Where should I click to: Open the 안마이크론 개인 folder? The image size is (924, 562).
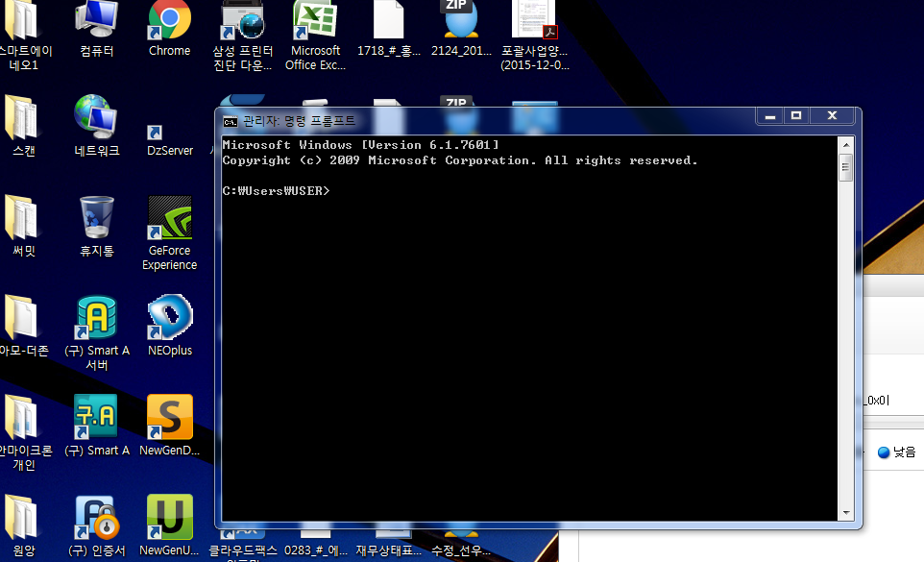(x=25, y=432)
